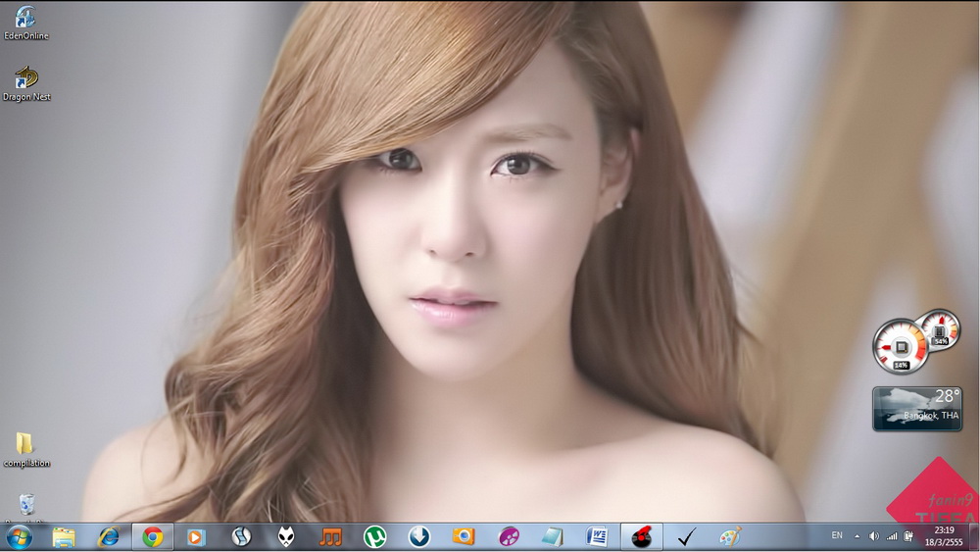The image size is (980, 552).
Task: Open the blue download arrow app
Action: (x=418, y=537)
